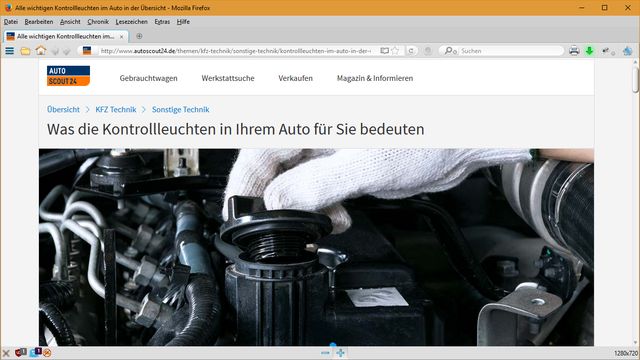Viewport: 640px width, 360px height.
Task: Open Verkaufen navigation link
Action: tap(296, 78)
